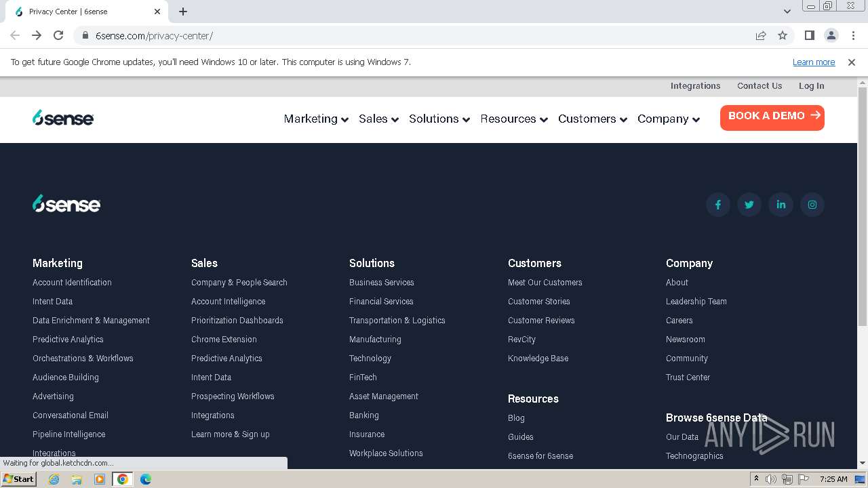Open the Chrome three-dot menu

click(853, 35)
